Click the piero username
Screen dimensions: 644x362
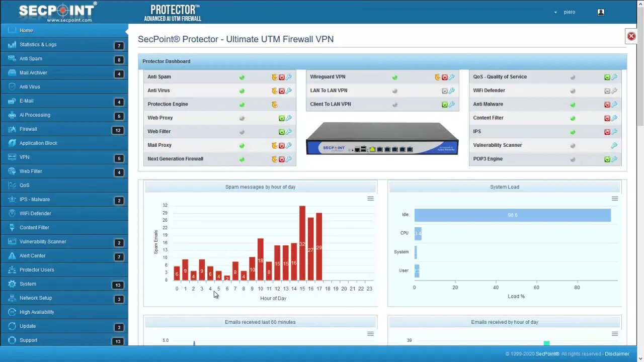[569, 12]
